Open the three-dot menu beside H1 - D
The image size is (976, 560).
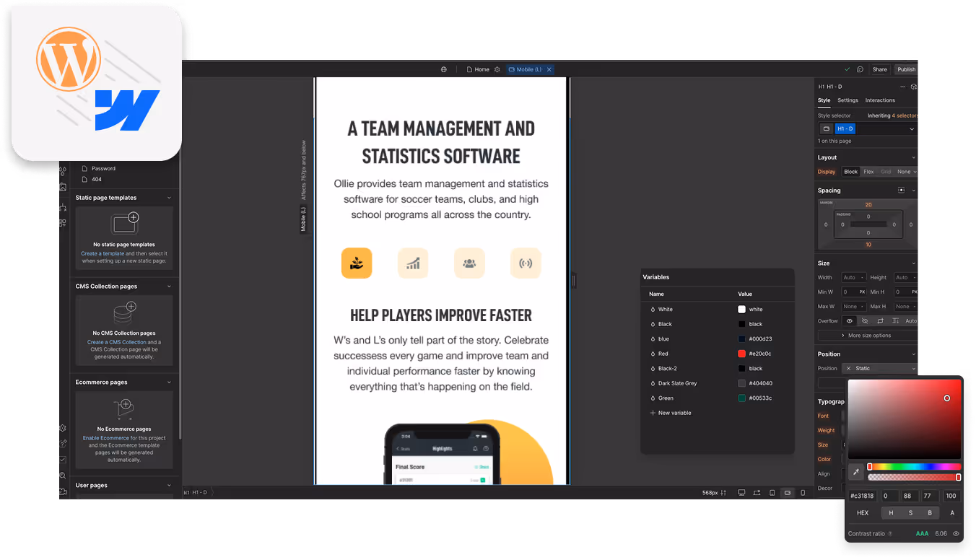point(902,87)
